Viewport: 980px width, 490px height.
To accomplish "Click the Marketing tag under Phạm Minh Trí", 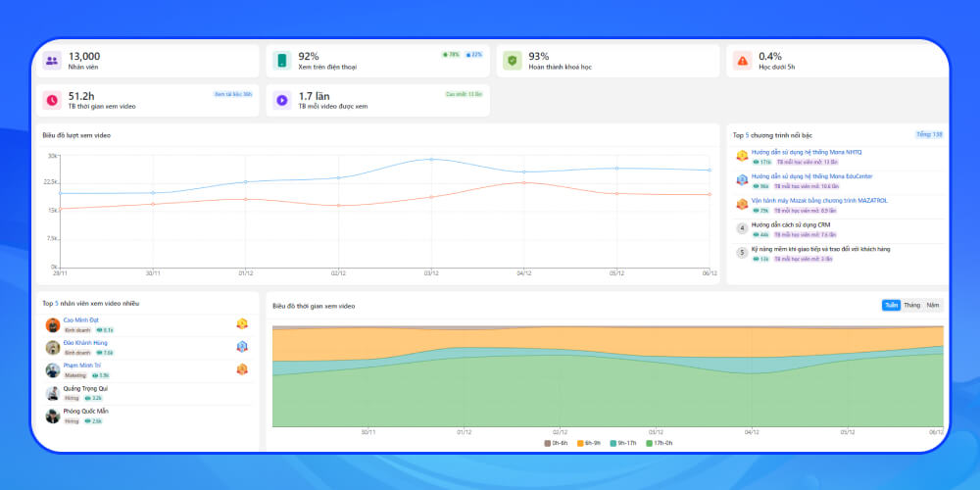I will [x=74, y=375].
